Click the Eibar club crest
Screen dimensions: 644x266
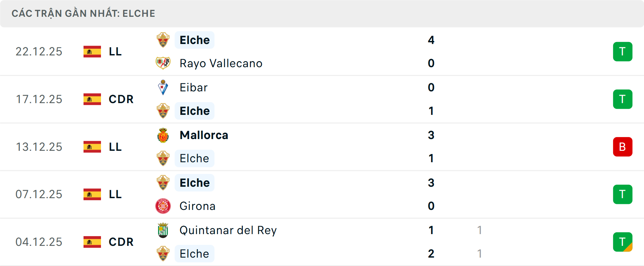(163, 87)
